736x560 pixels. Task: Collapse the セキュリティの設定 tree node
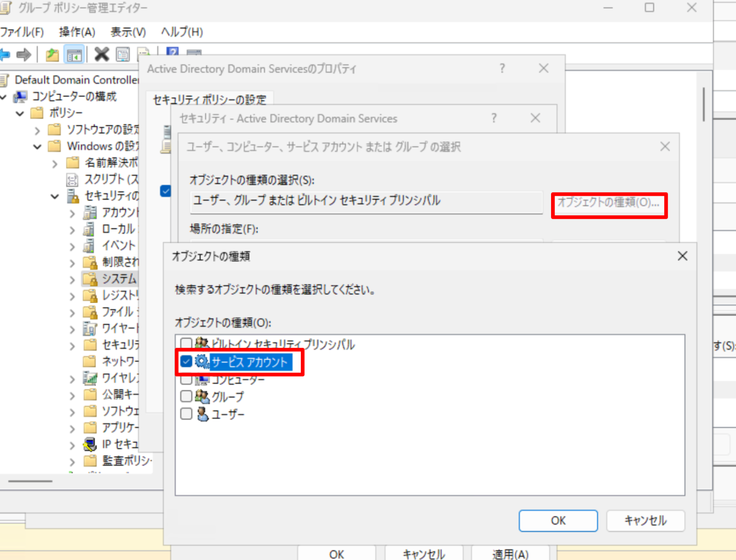coord(55,196)
